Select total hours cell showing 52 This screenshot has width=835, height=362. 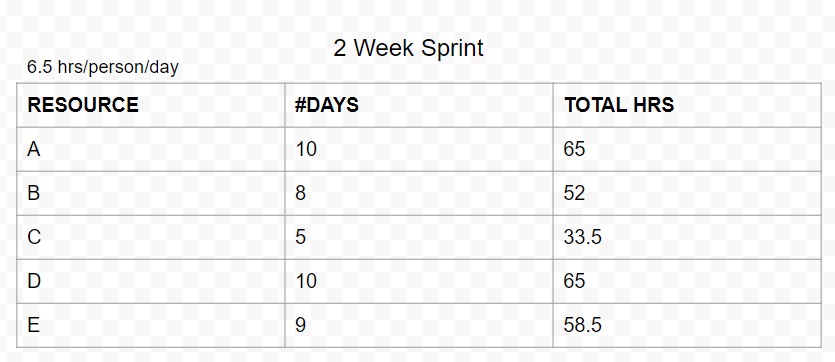(x=687, y=193)
